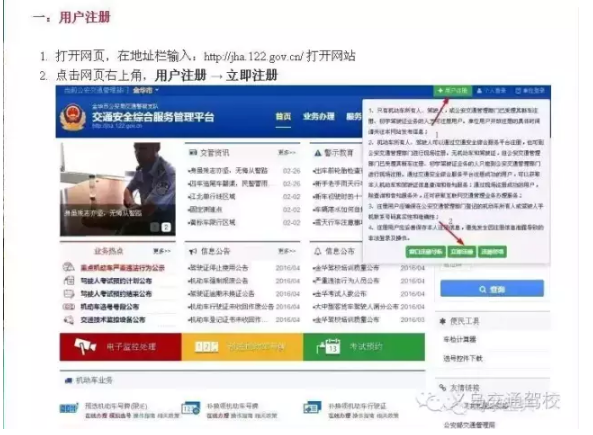Open the 机动车强制报废公告 item
The image size is (593, 435).
[x=218, y=281]
